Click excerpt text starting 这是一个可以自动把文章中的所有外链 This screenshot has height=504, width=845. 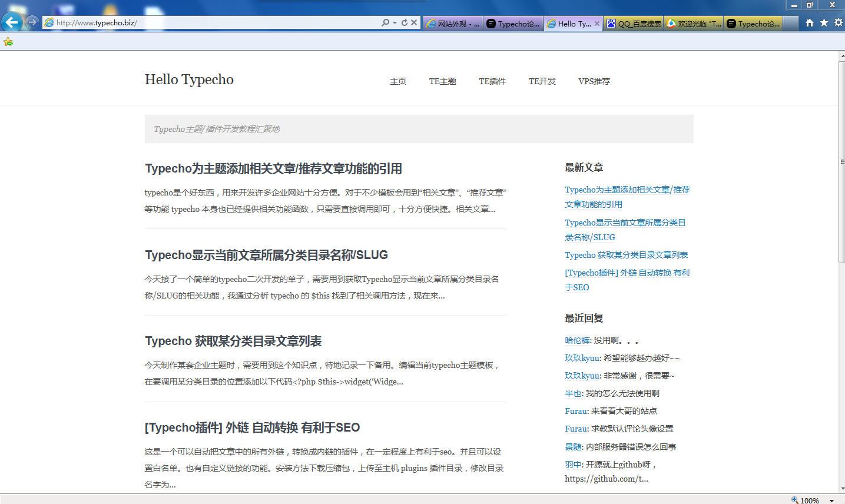(324, 468)
